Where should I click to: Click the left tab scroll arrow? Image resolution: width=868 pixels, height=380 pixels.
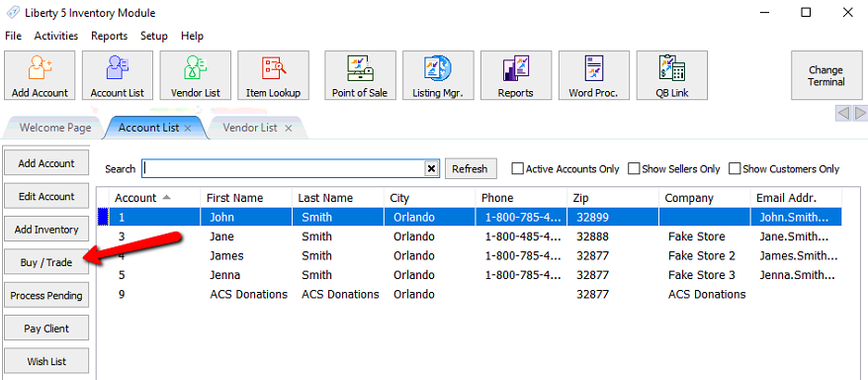tap(843, 114)
